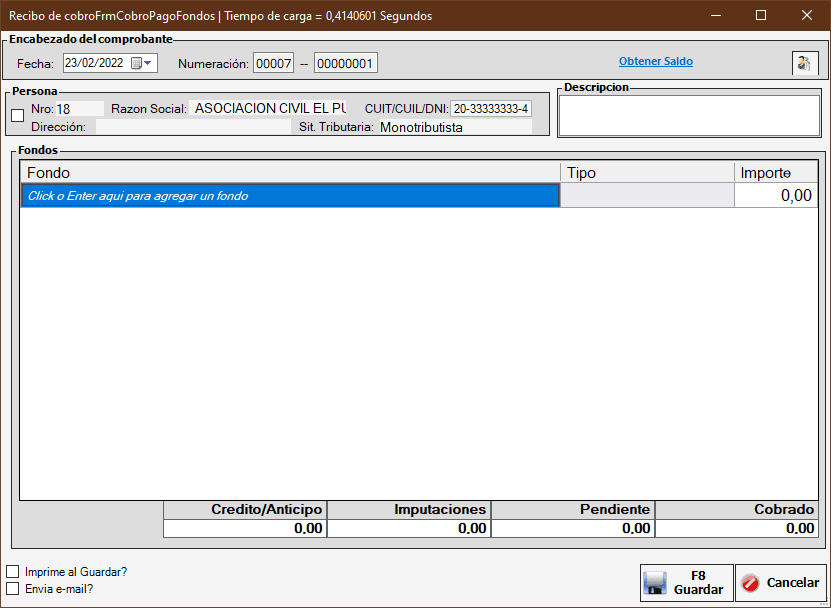This screenshot has width=831, height=608.
Task: Select the Tipo column header
Action: (646, 173)
